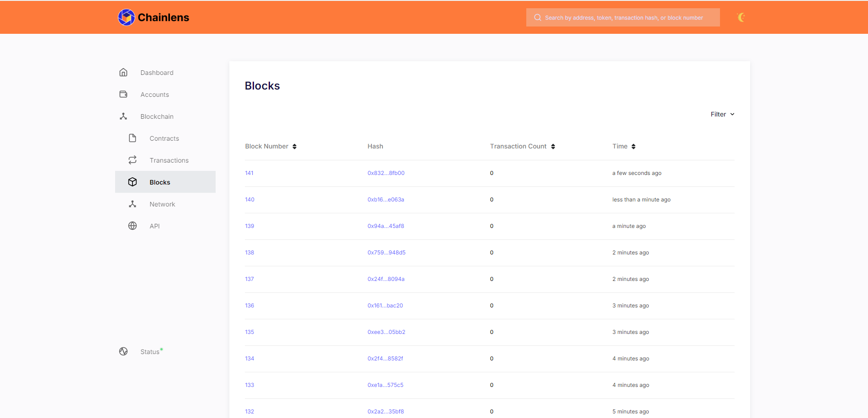Open block 140
Image resolution: width=868 pixels, height=418 pixels.
pyautogui.click(x=249, y=200)
